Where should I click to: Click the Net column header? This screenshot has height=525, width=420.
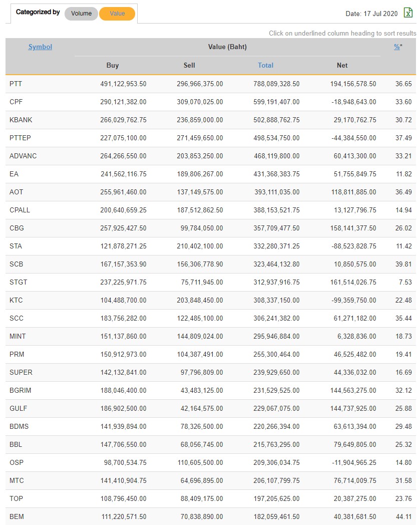(x=342, y=65)
